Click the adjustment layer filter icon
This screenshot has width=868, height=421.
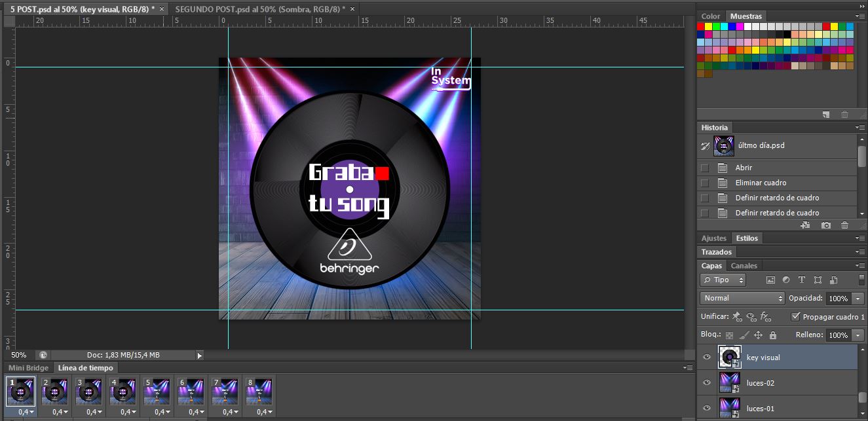click(x=786, y=280)
